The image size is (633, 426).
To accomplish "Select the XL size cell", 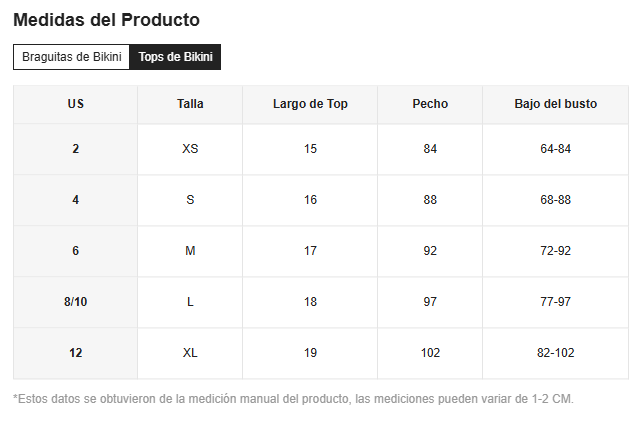I will [x=190, y=353].
